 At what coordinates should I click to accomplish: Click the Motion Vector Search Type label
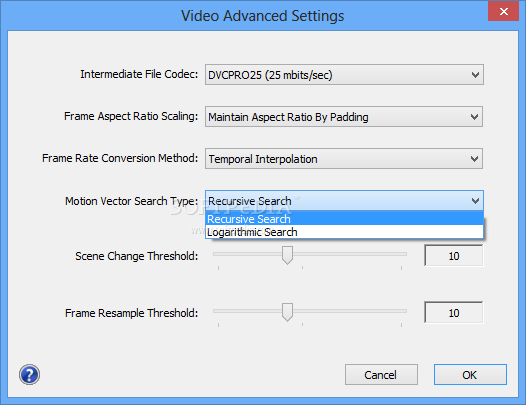pyautogui.click(x=132, y=201)
